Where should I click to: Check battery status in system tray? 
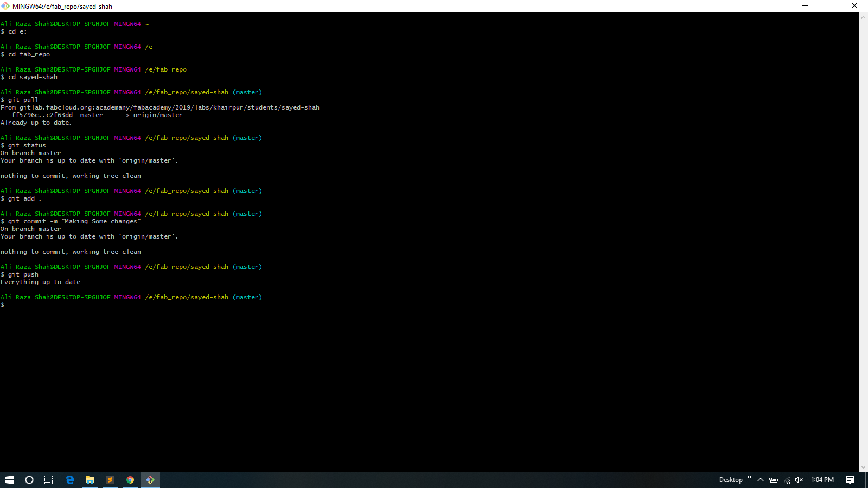point(774,480)
